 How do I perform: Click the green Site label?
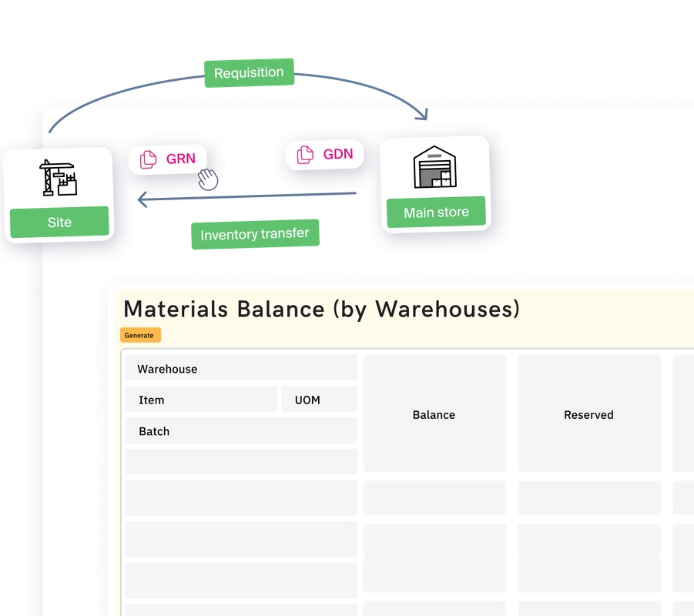[x=59, y=222]
